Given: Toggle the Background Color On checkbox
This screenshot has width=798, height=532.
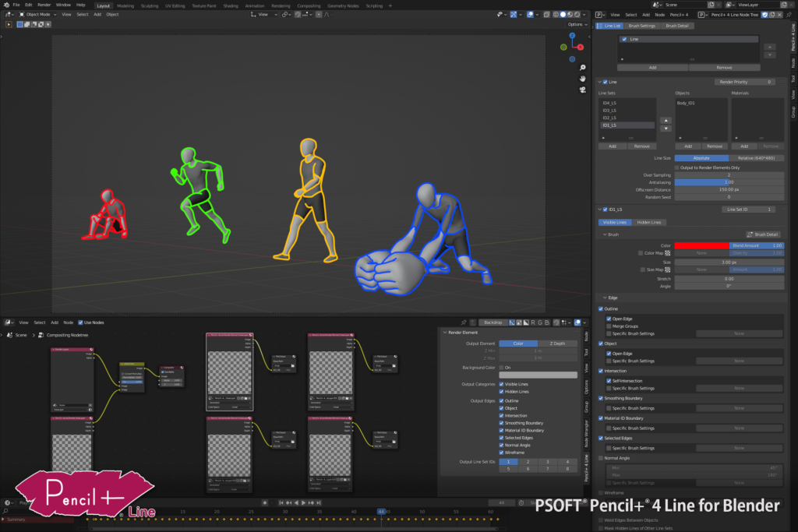Looking at the screenshot, I should point(501,367).
